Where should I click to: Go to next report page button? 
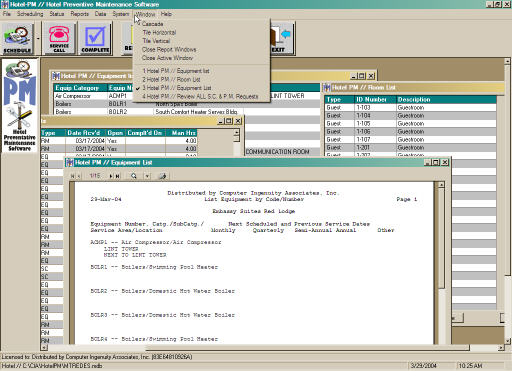click(x=111, y=176)
